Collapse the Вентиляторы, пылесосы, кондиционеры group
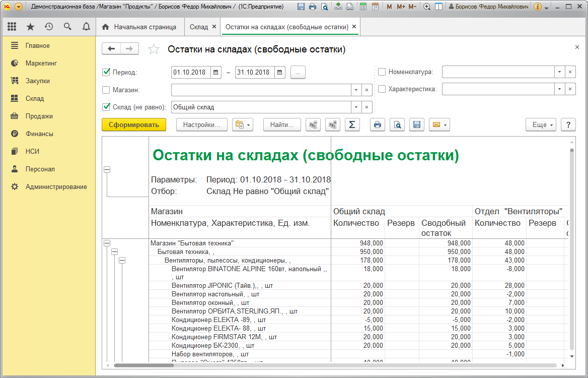The height and width of the screenshot is (378, 588). (121, 260)
